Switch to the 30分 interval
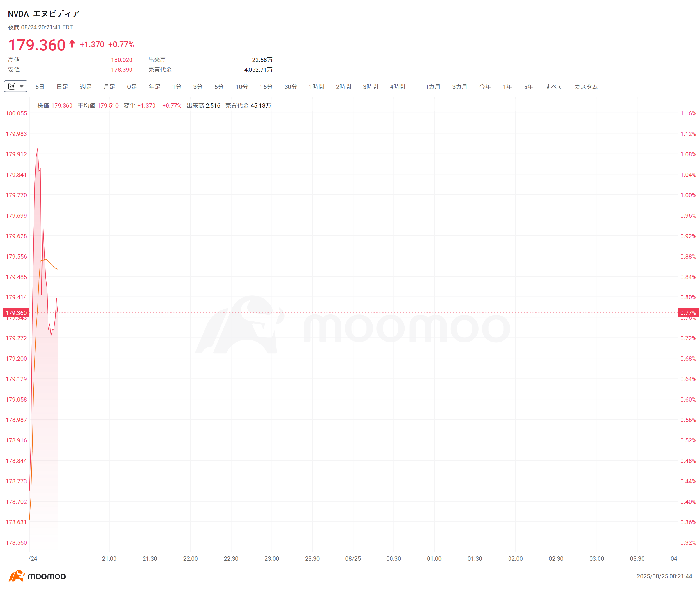The image size is (700, 589). [x=290, y=87]
